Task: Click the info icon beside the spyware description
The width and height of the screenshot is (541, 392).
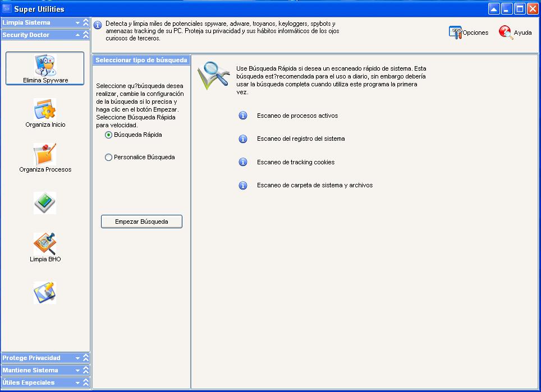Action: (98, 25)
